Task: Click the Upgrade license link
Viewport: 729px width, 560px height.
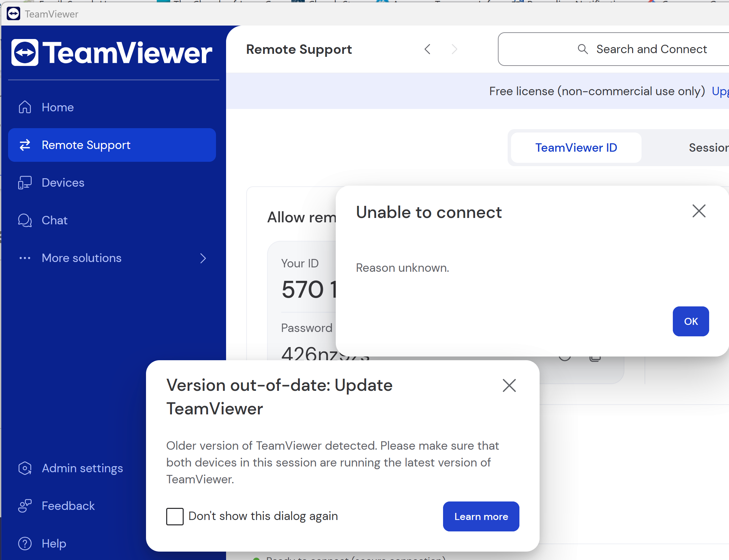Action: [x=720, y=91]
